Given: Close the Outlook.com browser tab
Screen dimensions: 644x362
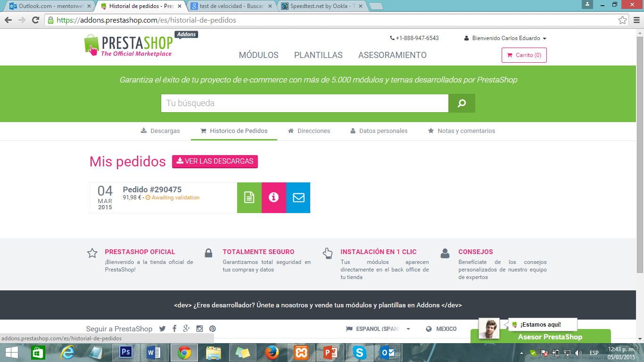Looking at the screenshot, I should [x=89, y=6].
